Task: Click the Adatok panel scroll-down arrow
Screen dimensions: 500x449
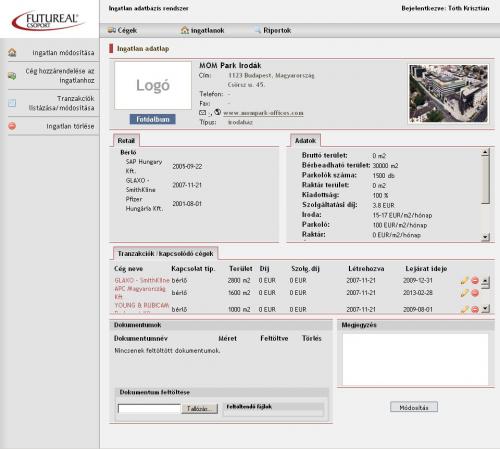Action: 485,237
